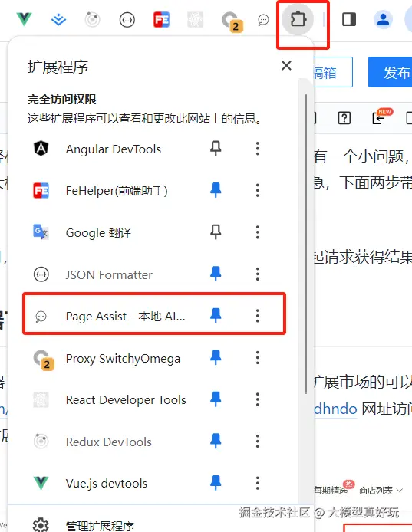Open more options for Angular DevTools
Screen dimensions: 412x532
pyautogui.click(x=258, y=149)
